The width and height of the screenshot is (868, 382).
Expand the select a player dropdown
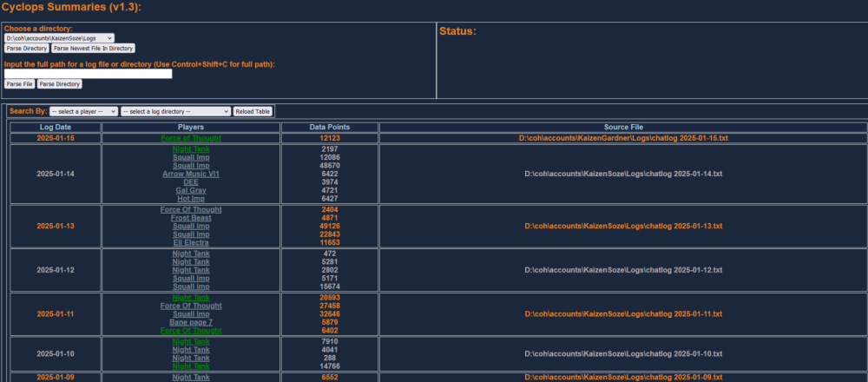click(x=83, y=111)
